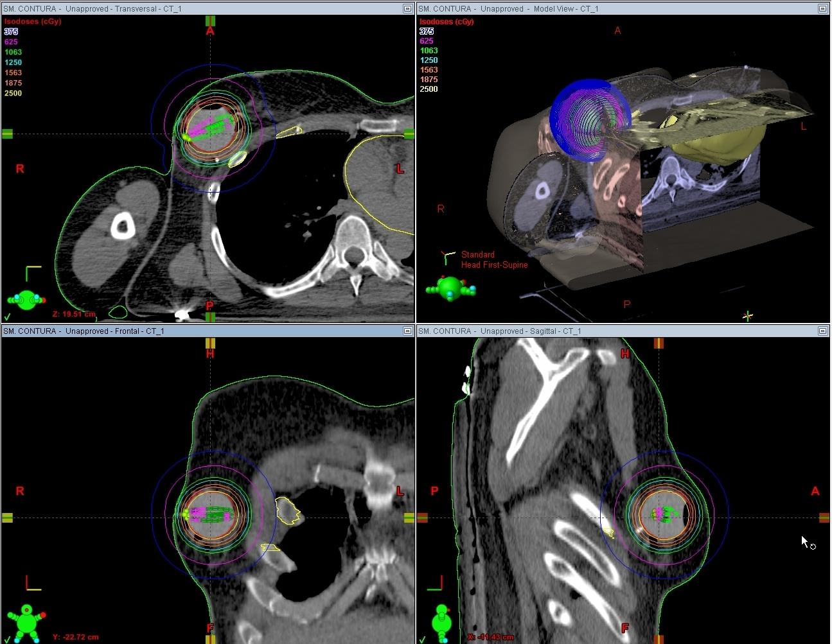Image resolution: width=832 pixels, height=644 pixels.
Task: Click the 3D coordinate axes icon in Model View
Action: coord(747,315)
